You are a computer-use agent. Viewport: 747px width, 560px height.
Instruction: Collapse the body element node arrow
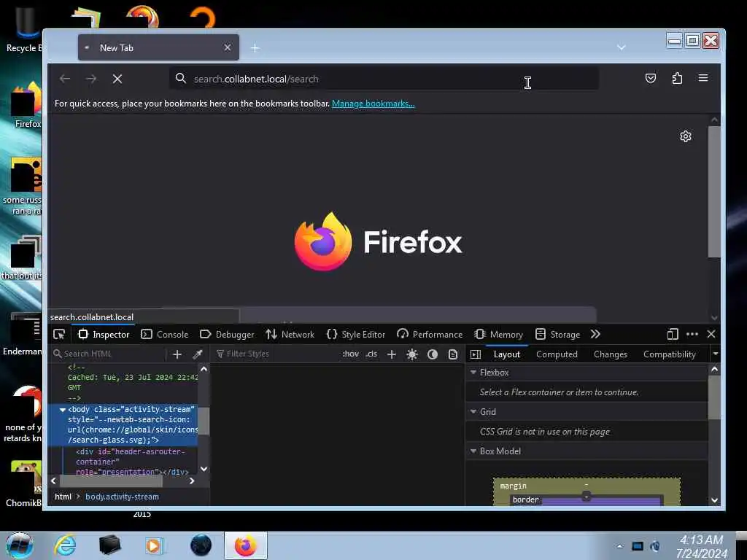click(63, 410)
